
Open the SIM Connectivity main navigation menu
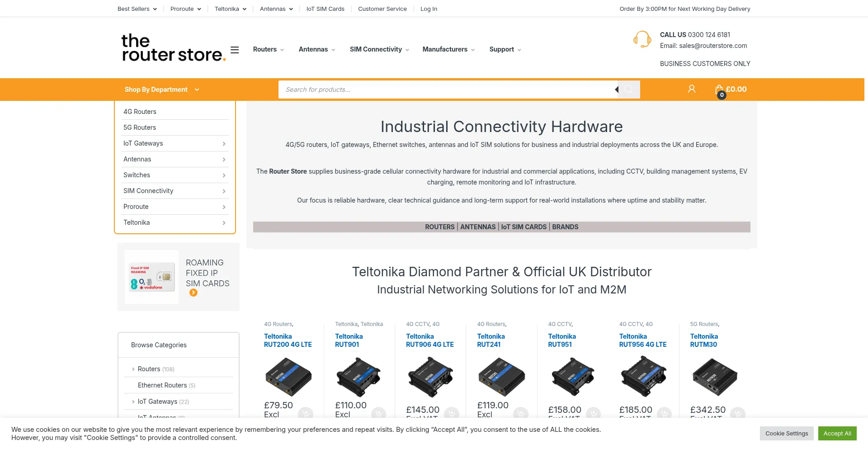[x=379, y=49]
